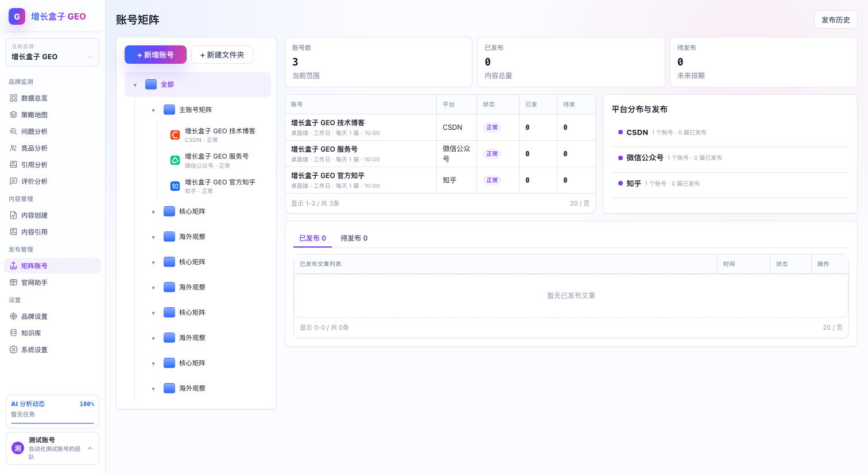
Task: Click the 品牌设置 target icon
Action: pos(13,316)
